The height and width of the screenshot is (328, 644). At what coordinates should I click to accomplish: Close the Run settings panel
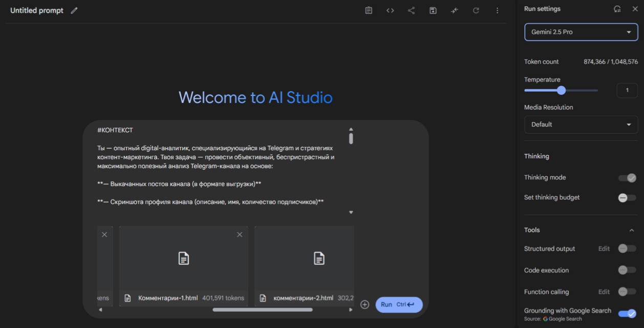tap(635, 9)
